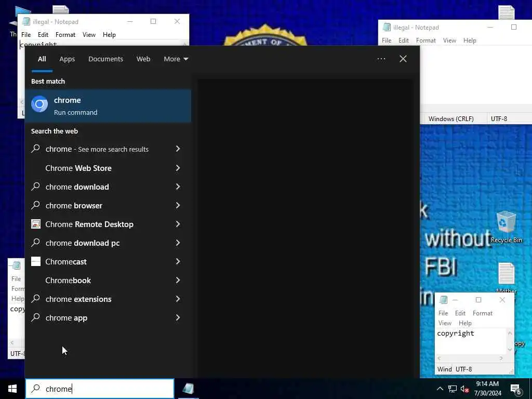The image size is (532, 399).
Task: Launch the chrome Run command best match
Action: pyautogui.click(x=108, y=105)
